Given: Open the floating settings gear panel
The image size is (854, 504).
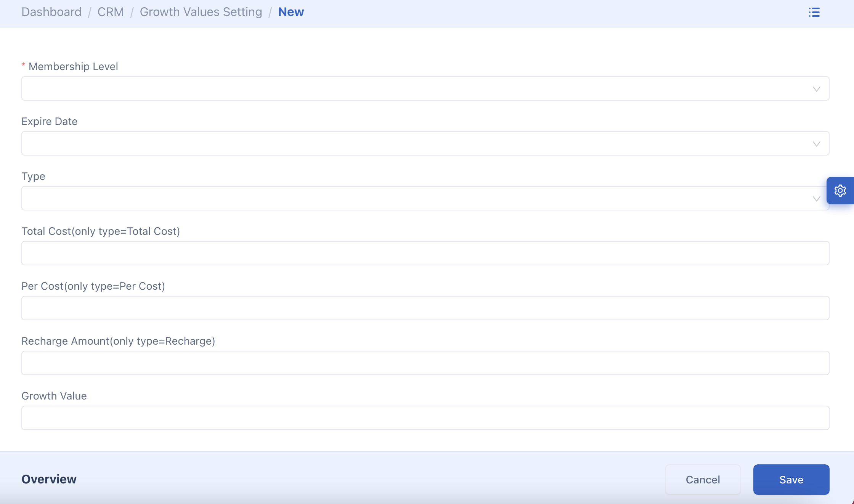Looking at the screenshot, I should [x=840, y=191].
